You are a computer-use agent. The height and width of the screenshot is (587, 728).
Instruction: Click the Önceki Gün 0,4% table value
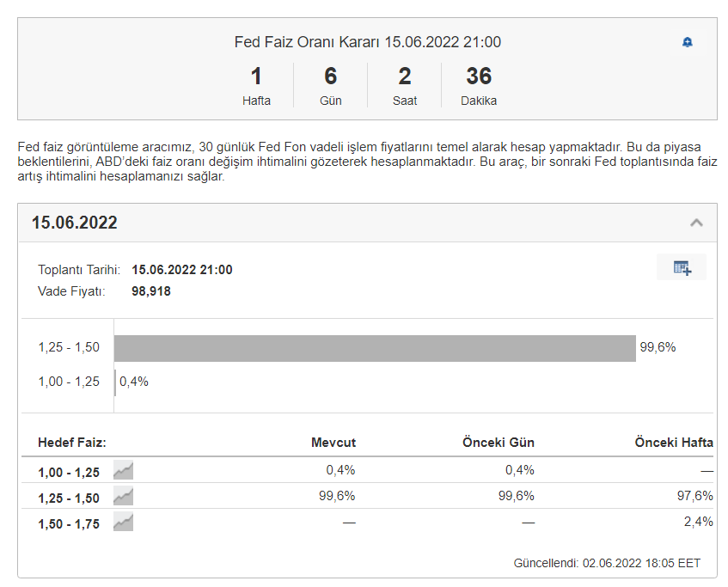click(x=520, y=470)
